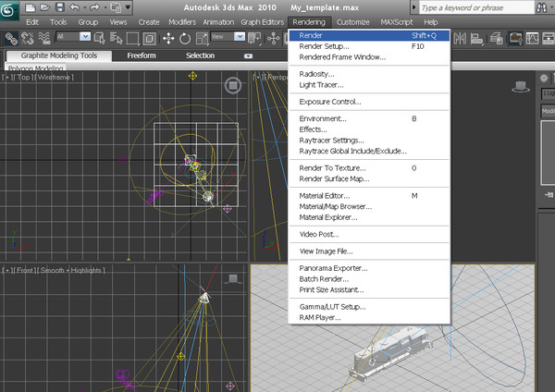Expand ribbon options arrow beside Selection
The width and height of the screenshot is (555, 392).
(248, 55)
